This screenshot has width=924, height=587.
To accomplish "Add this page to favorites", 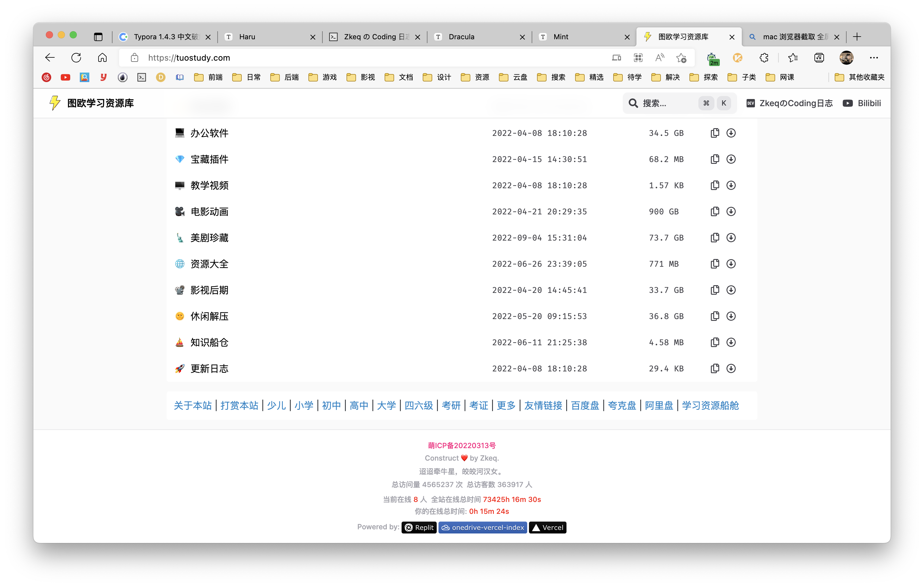I will (x=681, y=58).
